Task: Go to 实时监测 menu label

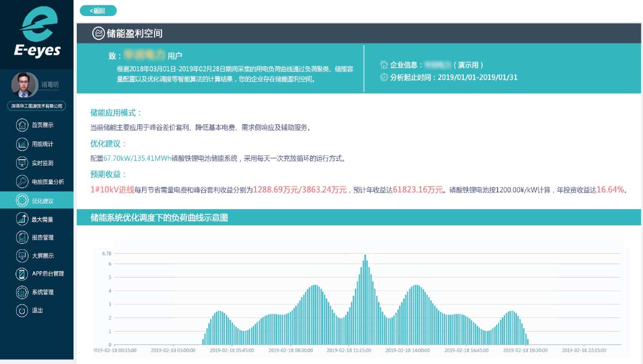Action: 42,163
